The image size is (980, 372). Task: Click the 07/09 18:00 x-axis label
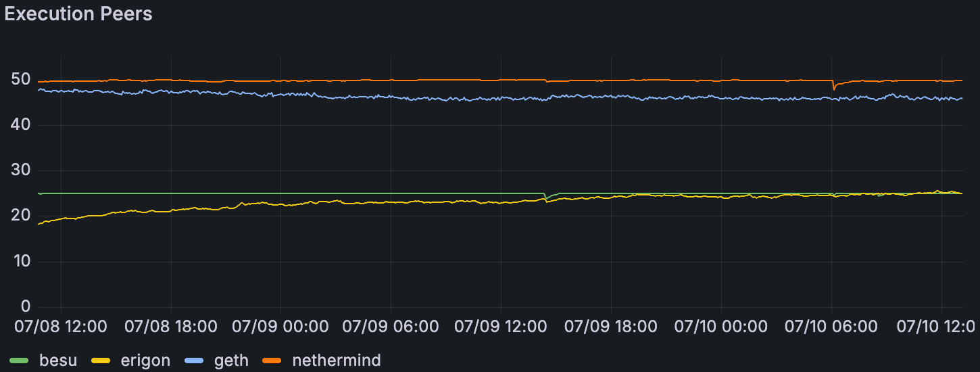pos(610,327)
